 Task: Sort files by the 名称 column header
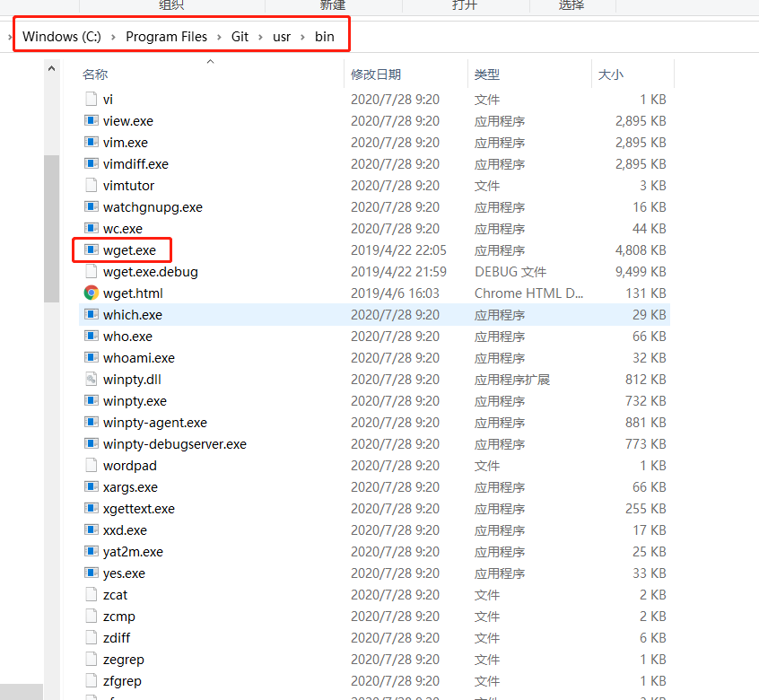pyautogui.click(x=95, y=74)
